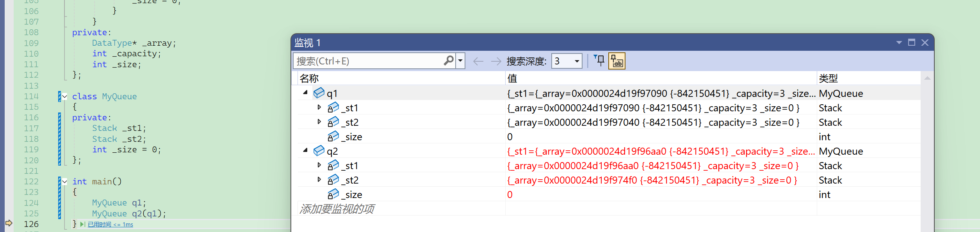Select the q1 object cube icon
The width and height of the screenshot is (980, 232).
319,93
